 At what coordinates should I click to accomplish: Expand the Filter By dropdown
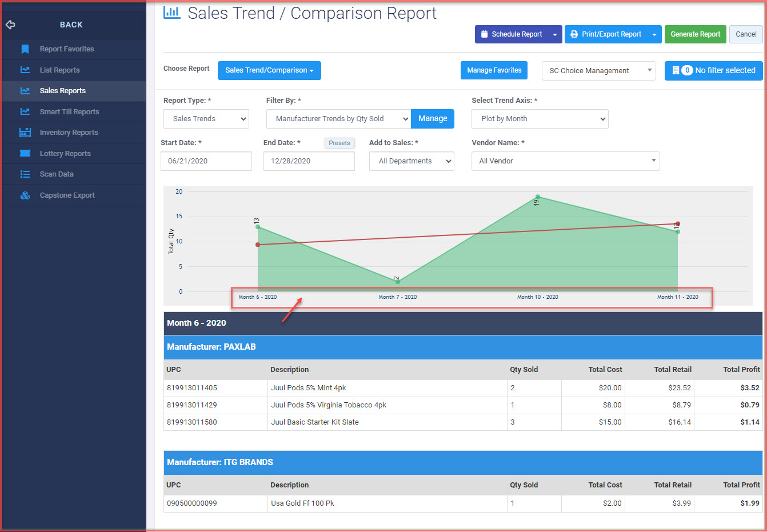click(x=338, y=119)
